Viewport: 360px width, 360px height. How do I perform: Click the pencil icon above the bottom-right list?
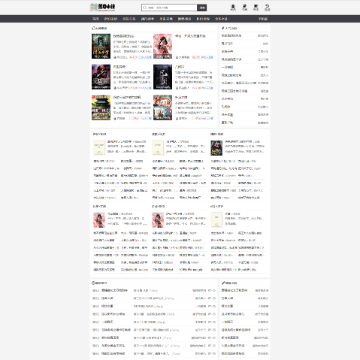[x=223, y=283]
